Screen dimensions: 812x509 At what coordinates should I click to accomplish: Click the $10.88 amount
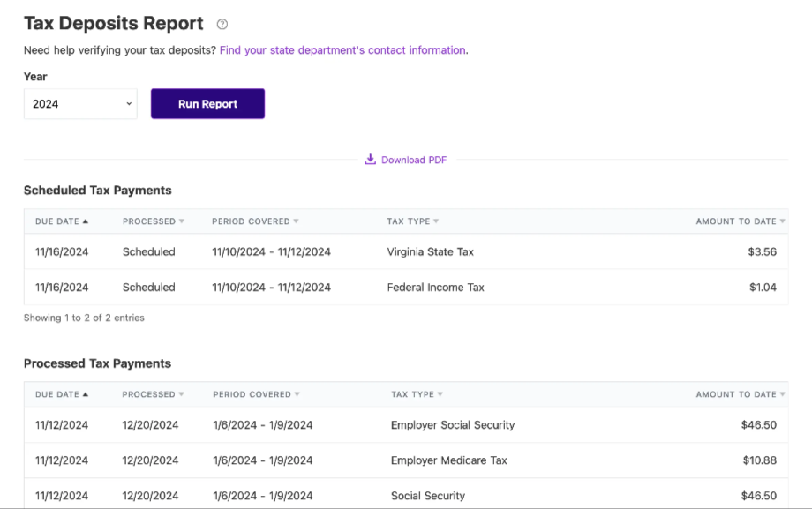click(760, 460)
